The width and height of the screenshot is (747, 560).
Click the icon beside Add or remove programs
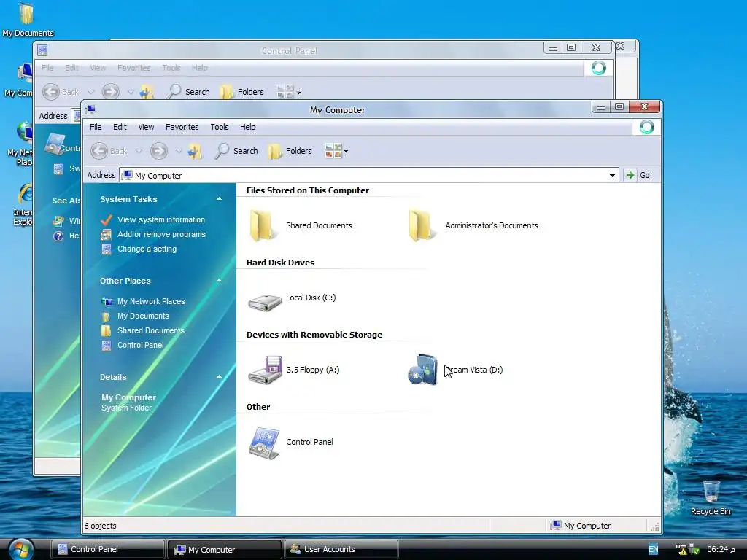point(107,235)
